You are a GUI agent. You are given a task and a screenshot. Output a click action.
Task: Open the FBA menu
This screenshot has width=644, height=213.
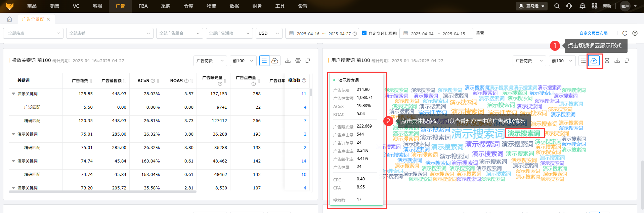tap(143, 6)
